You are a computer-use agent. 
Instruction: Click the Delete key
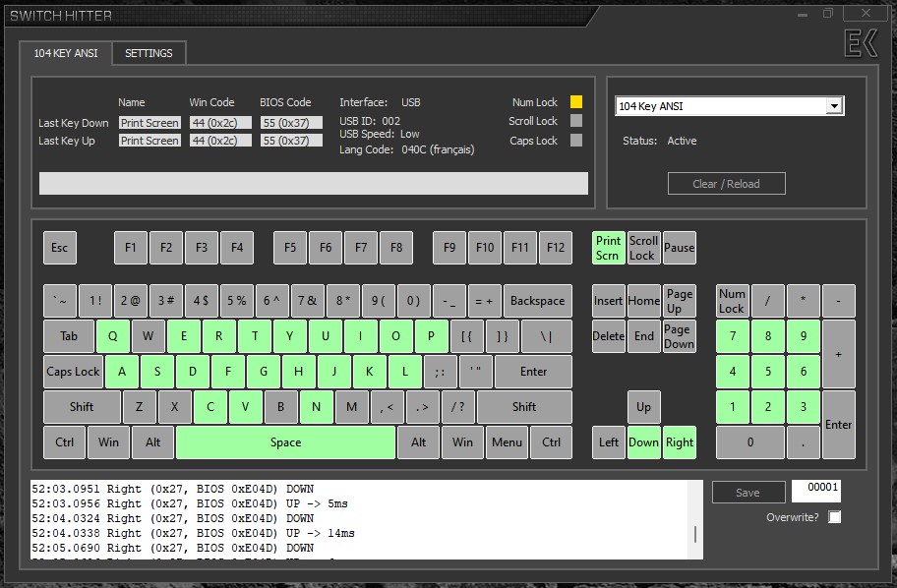coord(608,336)
